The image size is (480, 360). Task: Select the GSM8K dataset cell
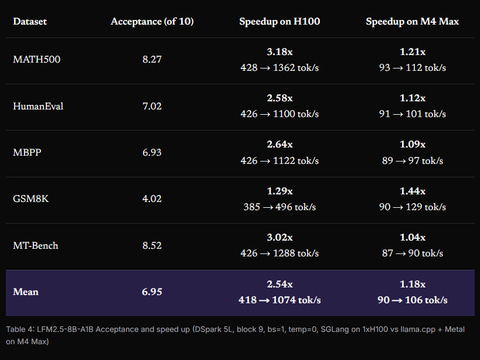(x=31, y=199)
